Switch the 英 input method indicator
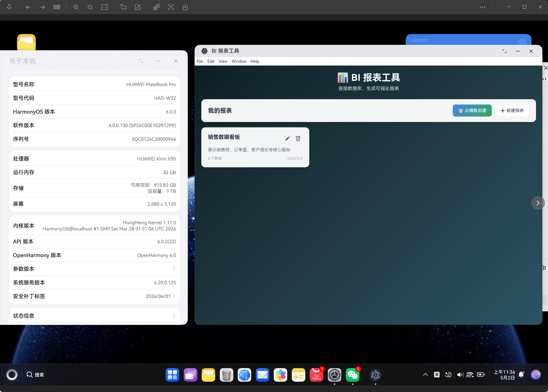Screen dimensions: 548x392 coord(437,375)
